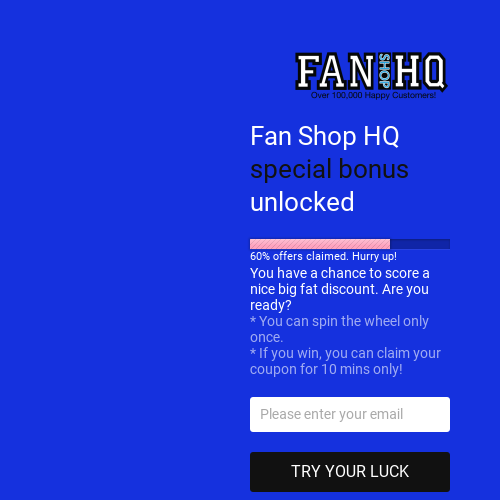Click the vertical SHOP text in logo

384,71
